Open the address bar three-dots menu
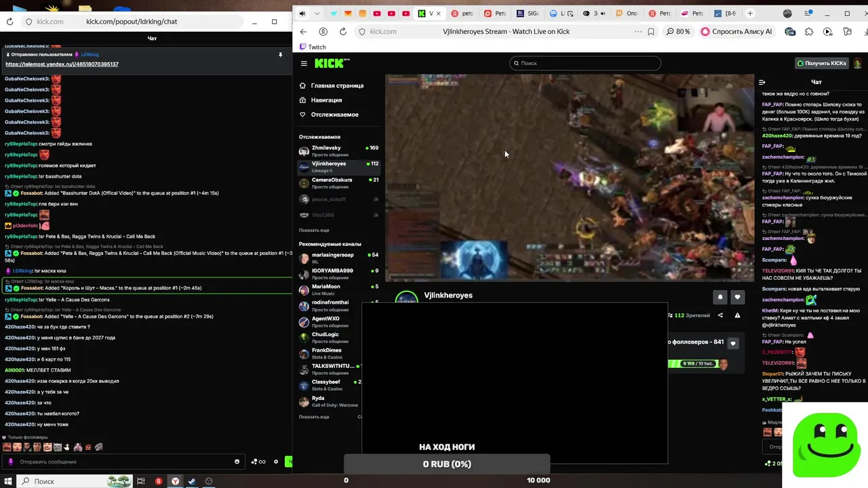This screenshot has height=488, width=868. [x=638, y=31]
